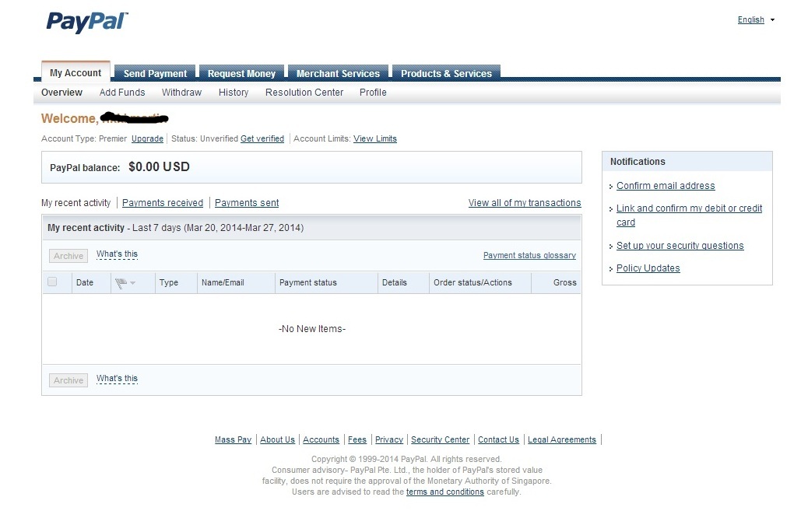Open the About Us footer link
This screenshot has height=532, width=808.
click(x=277, y=439)
